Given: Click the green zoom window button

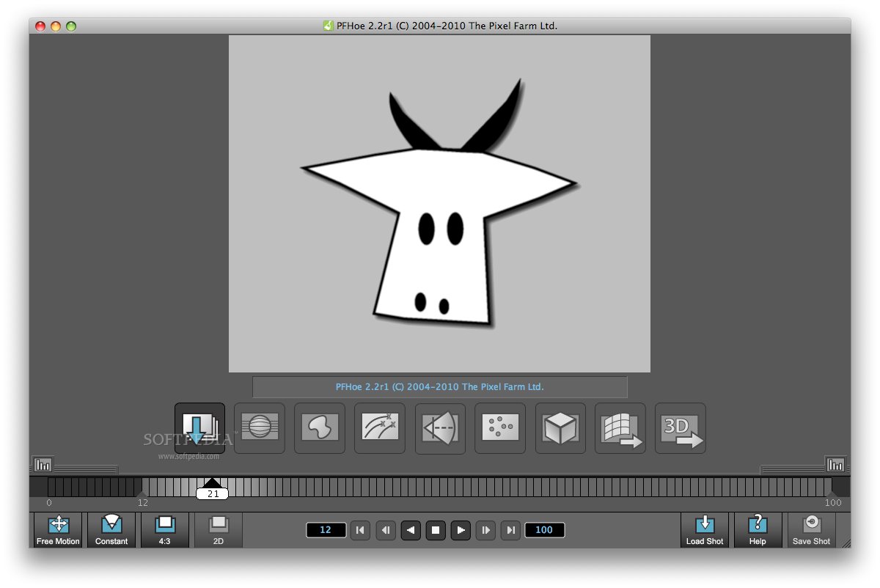Looking at the screenshot, I should [71, 26].
